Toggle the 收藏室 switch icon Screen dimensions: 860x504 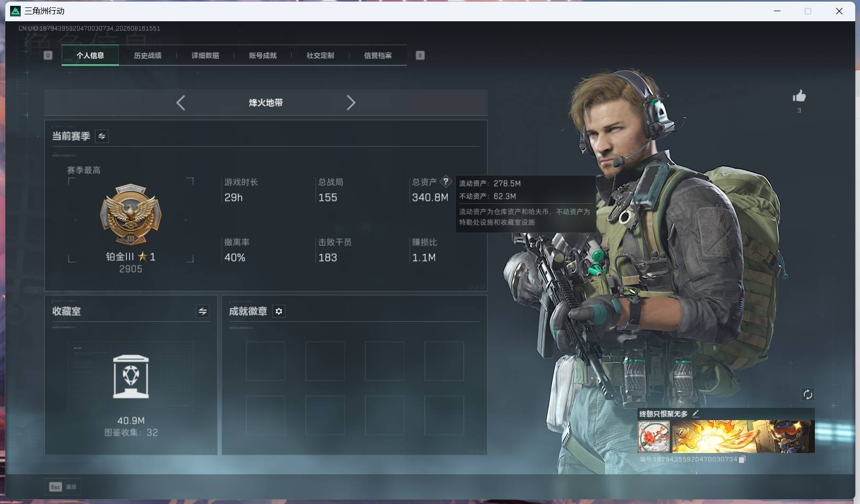click(202, 311)
